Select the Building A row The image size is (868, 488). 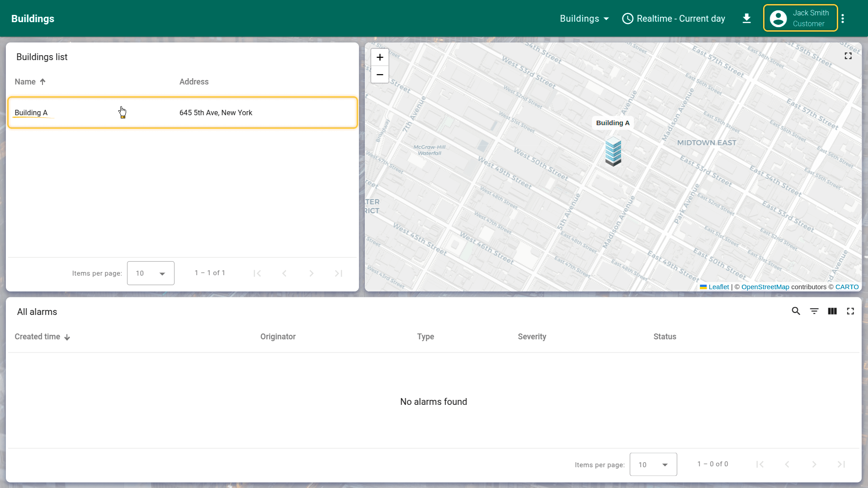(182, 113)
